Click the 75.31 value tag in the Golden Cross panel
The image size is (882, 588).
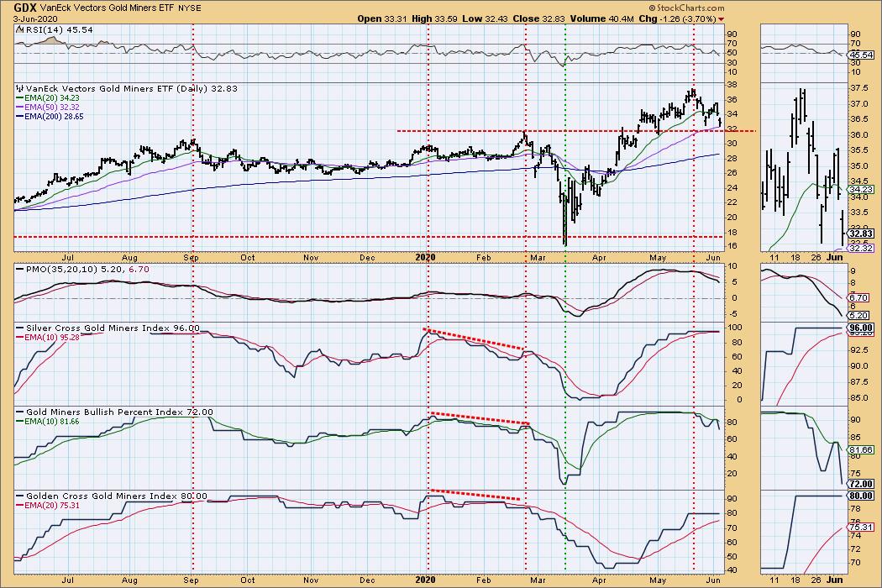coord(861,528)
